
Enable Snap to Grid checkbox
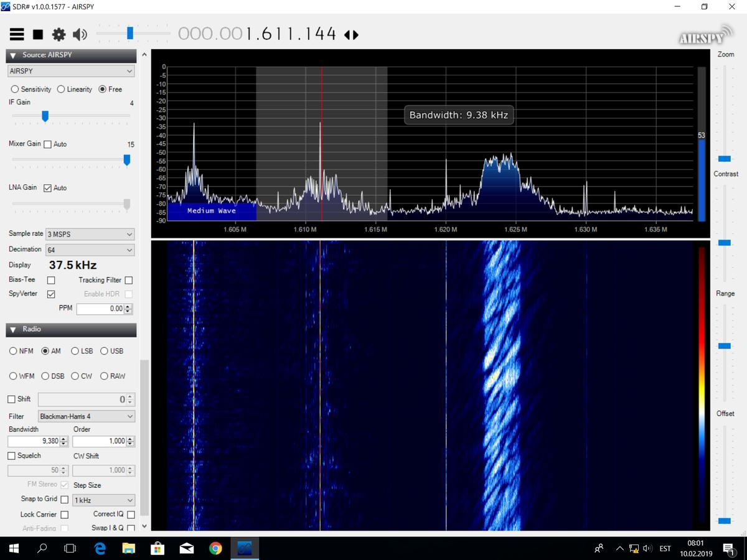pos(64,499)
